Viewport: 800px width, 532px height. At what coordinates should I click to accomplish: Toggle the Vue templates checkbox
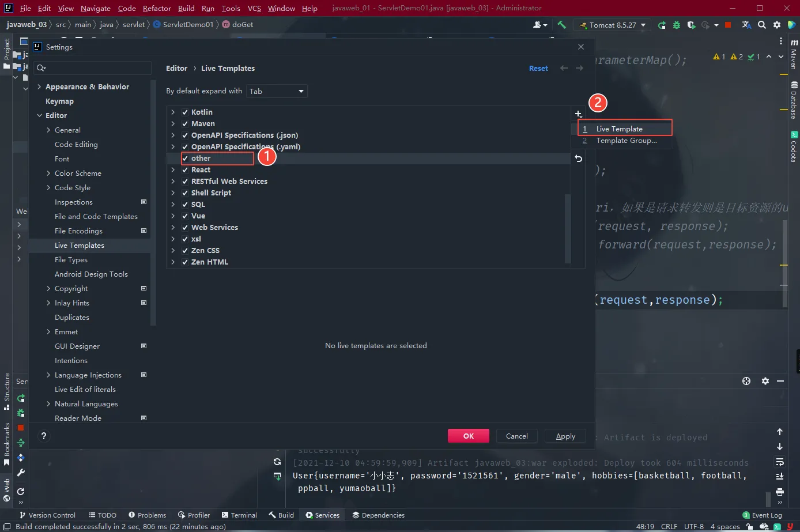click(x=185, y=216)
